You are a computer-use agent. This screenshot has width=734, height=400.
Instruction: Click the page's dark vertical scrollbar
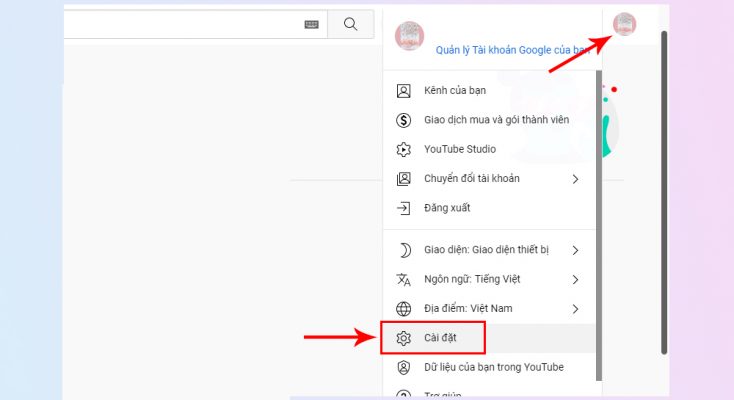pyautogui.click(x=664, y=192)
